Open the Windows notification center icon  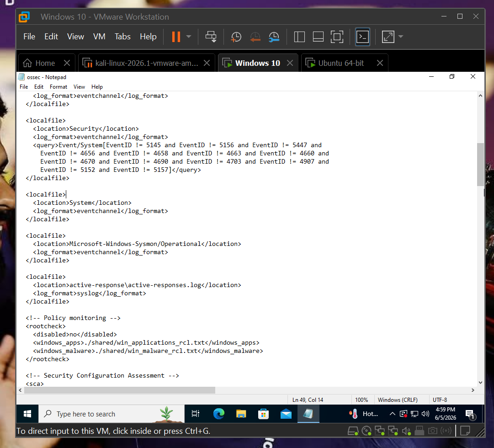(x=470, y=414)
